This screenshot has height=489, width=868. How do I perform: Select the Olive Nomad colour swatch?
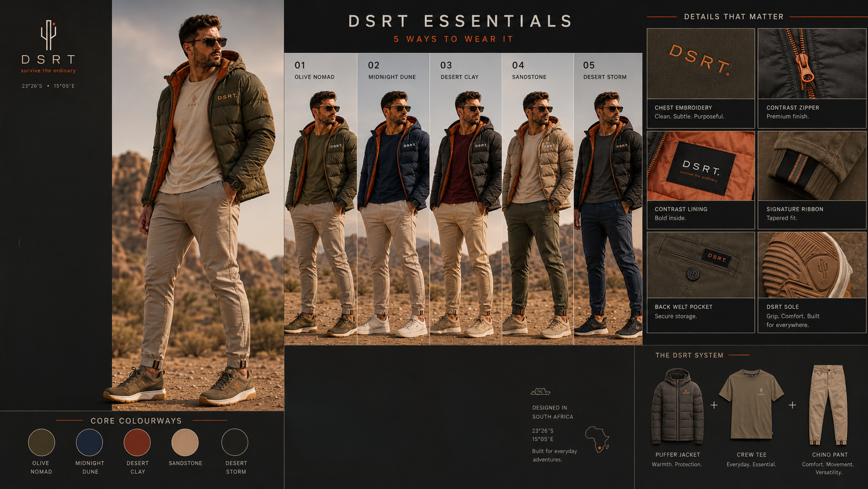click(42, 442)
